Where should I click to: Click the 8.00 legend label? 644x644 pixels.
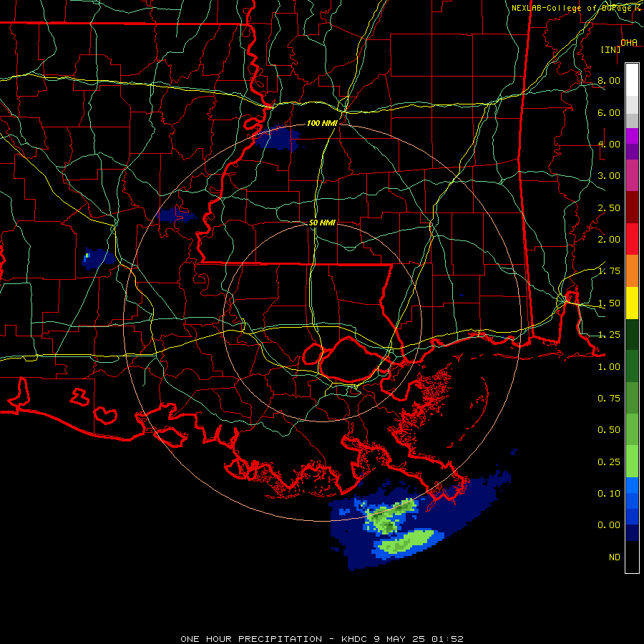[609, 80]
